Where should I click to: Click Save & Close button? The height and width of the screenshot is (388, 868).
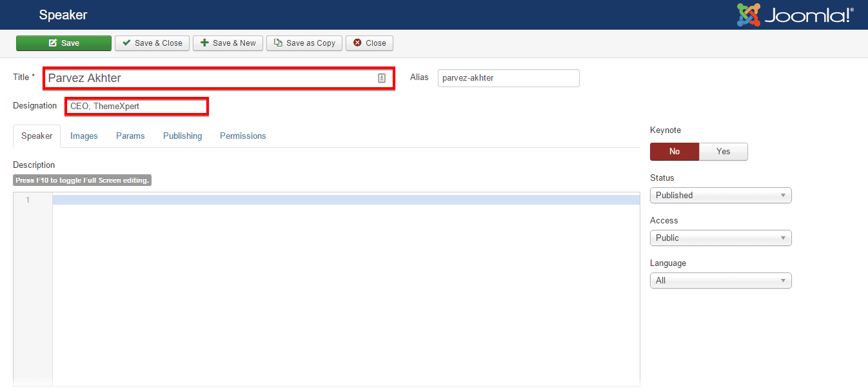[152, 43]
